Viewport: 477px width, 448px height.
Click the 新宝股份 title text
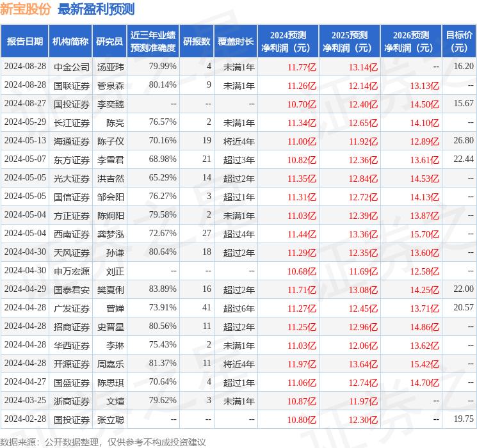pyautogui.click(x=26, y=9)
